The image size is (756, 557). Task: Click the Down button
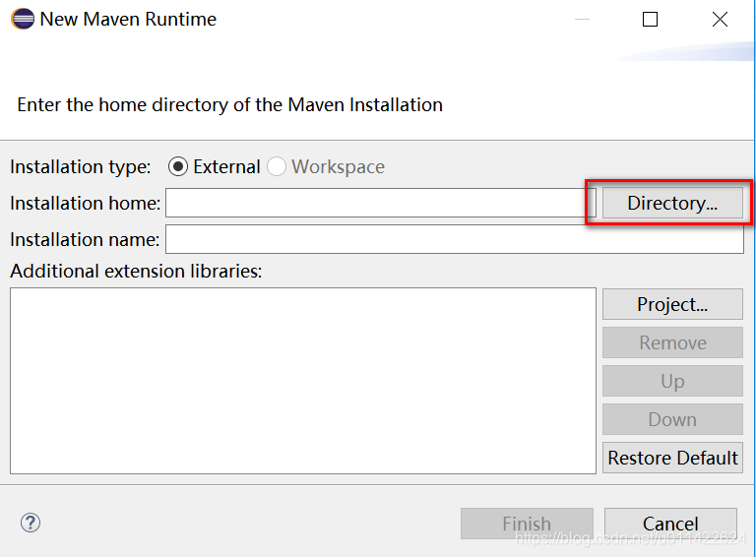point(672,419)
